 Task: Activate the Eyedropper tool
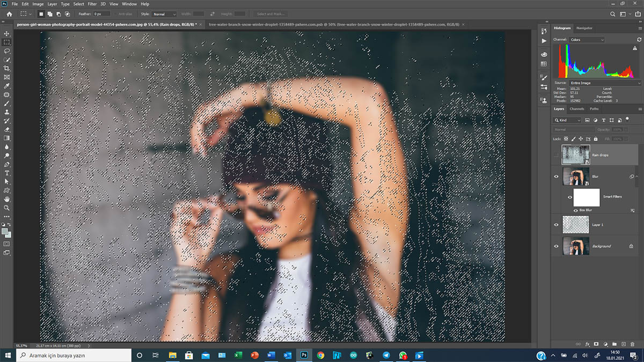point(7,86)
